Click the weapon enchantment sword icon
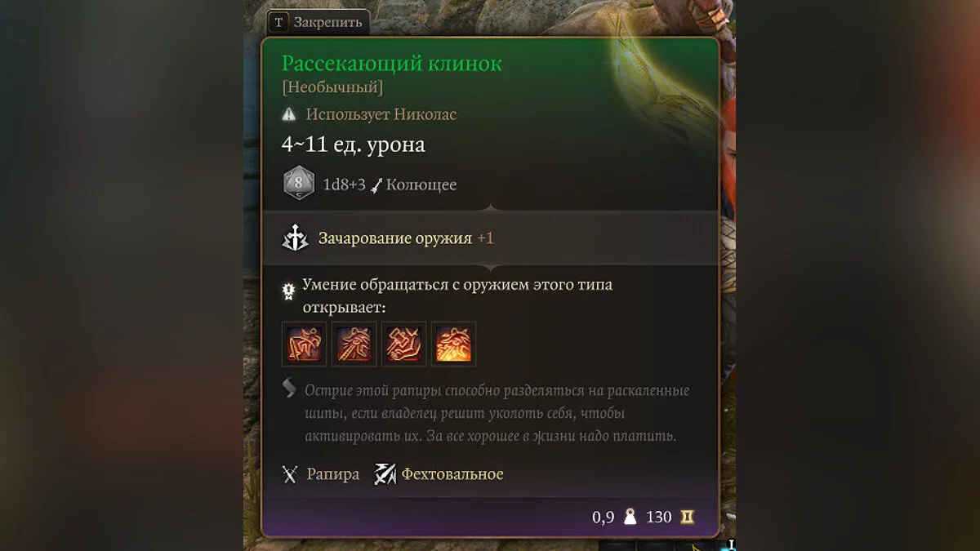Image resolution: width=980 pixels, height=551 pixels. tap(294, 238)
